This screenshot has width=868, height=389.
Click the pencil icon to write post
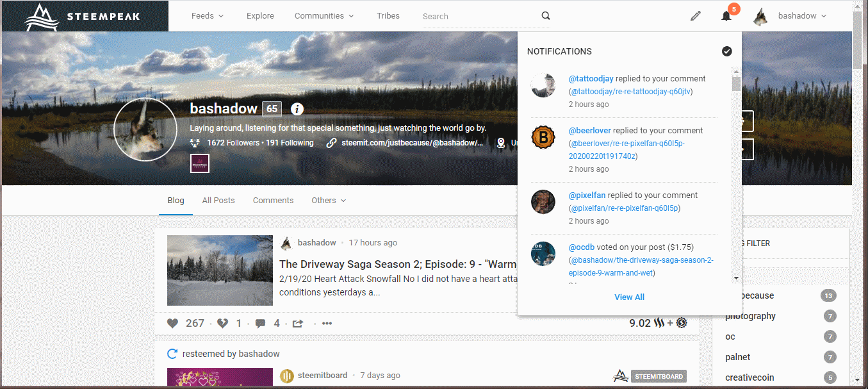(x=696, y=16)
